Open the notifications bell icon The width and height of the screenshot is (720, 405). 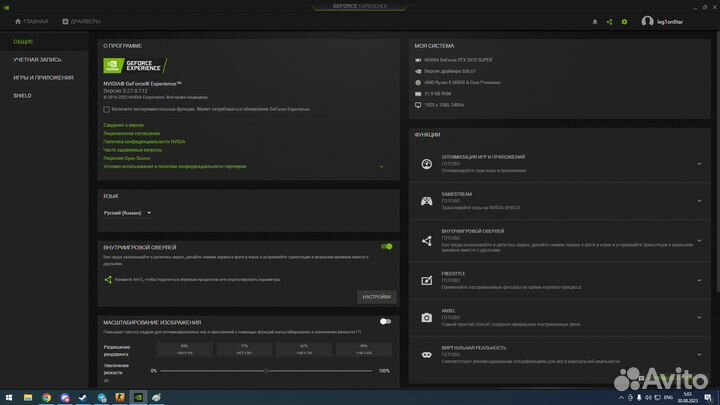point(595,22)
